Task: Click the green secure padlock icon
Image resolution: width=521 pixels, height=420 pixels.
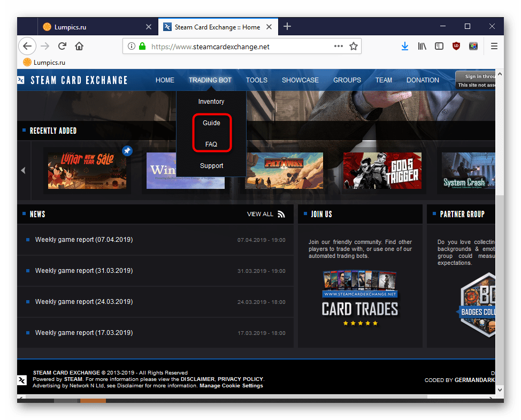Action: [x=142, y=46]
